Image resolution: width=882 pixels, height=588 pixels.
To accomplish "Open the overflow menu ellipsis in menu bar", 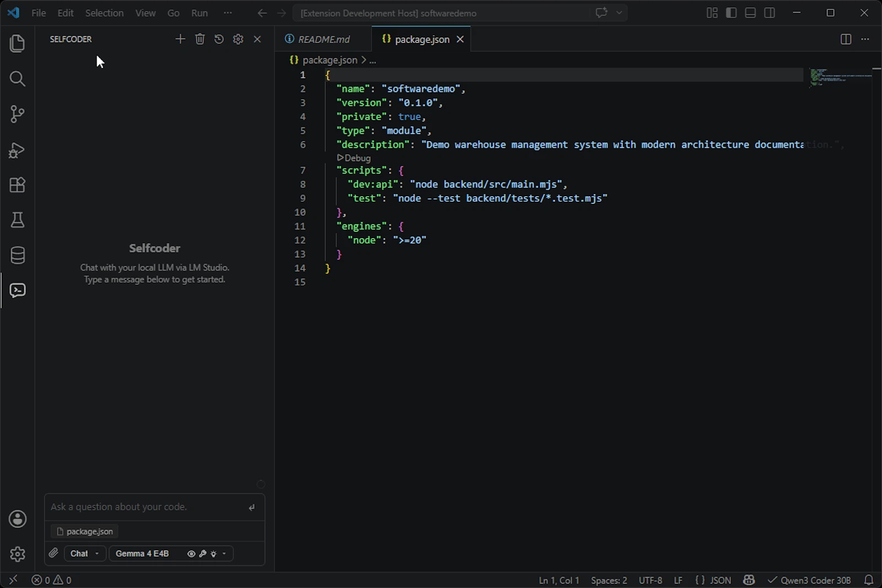I will [228, 13].
